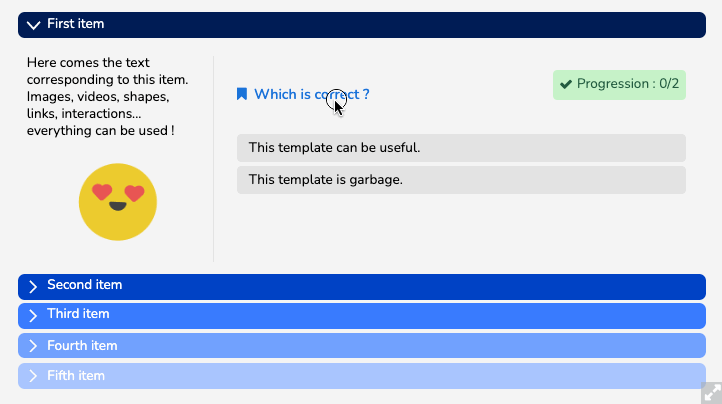Image resolution: width=722 pixels, height=404 pixels.
Task: Select answer 'This template can be useful.'
Action: (461, 148)
